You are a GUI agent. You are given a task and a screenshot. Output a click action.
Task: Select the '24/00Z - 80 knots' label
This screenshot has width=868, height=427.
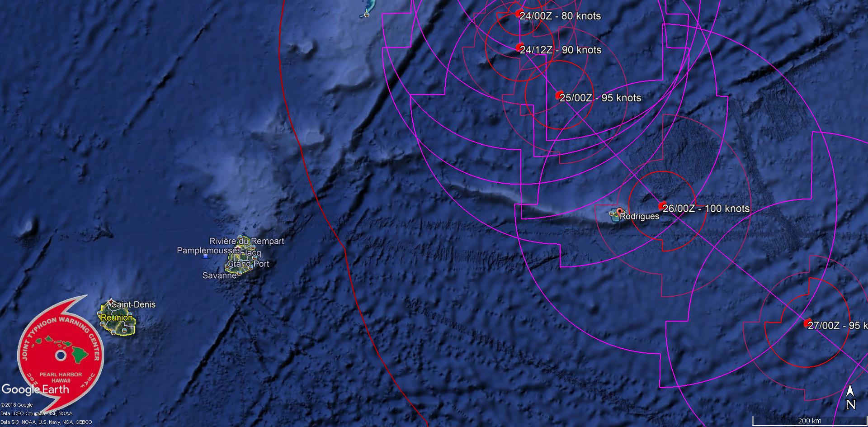pyautogui.click(x=560, y=16)
